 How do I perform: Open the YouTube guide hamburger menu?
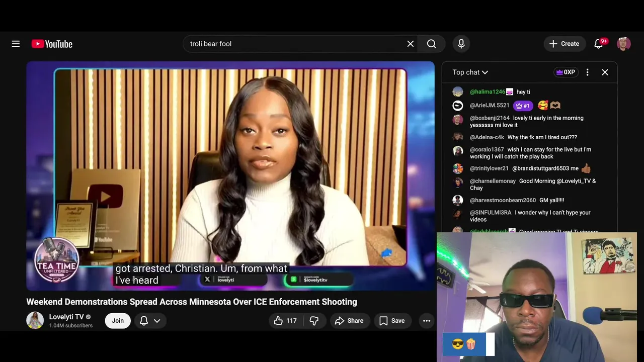click(16, 44)
